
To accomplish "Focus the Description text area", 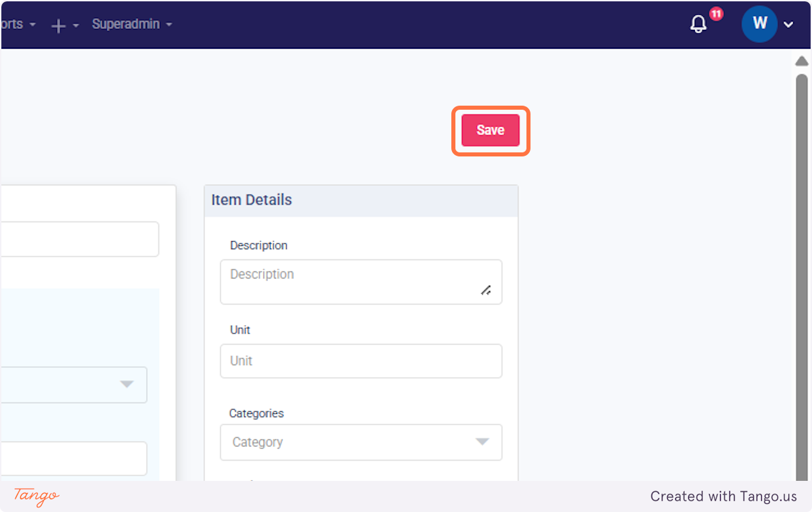I will pos(361,282).
